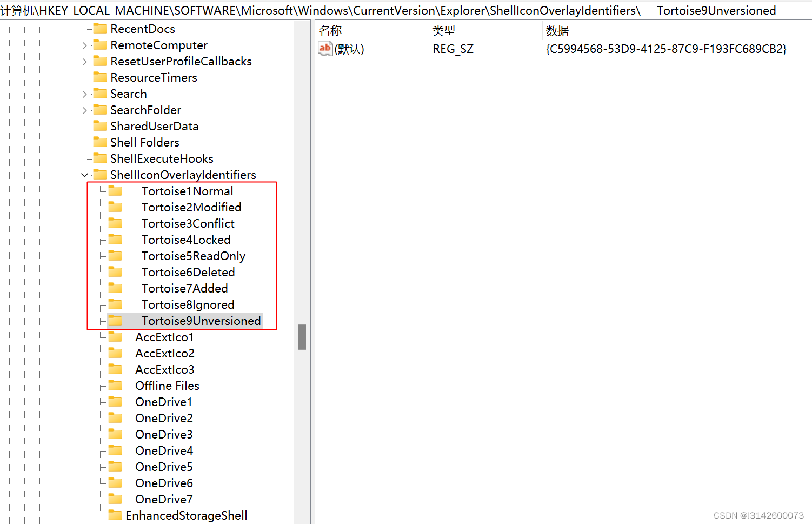This screenshot has height=524, width=812.
Task: Click the AccExtIco2 folder icon
Action: 115,353
